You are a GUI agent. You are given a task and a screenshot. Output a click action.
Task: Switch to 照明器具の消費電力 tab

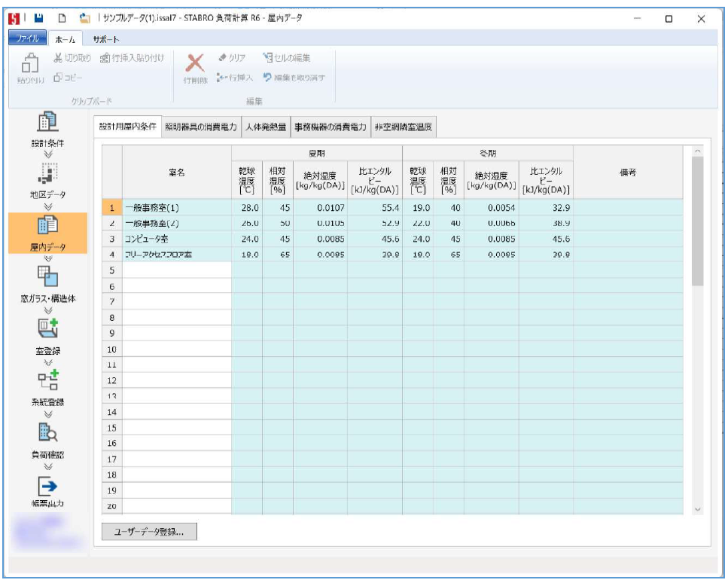click(201, 127)
